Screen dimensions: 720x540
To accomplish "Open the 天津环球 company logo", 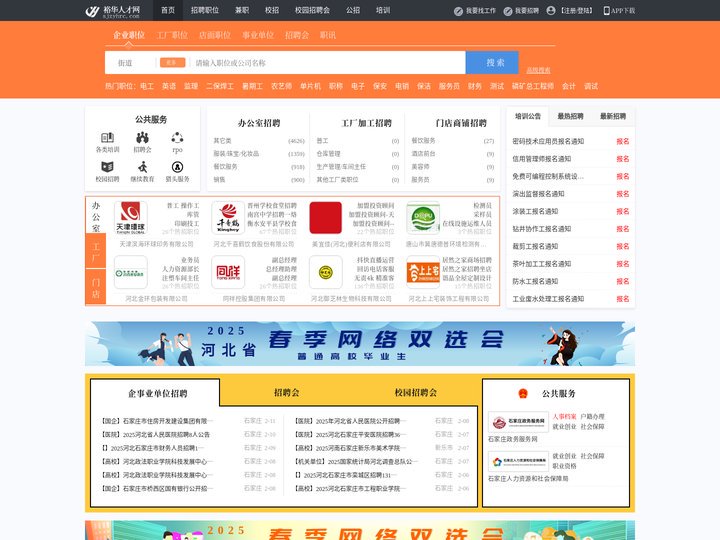I will (x=131, y=218).
